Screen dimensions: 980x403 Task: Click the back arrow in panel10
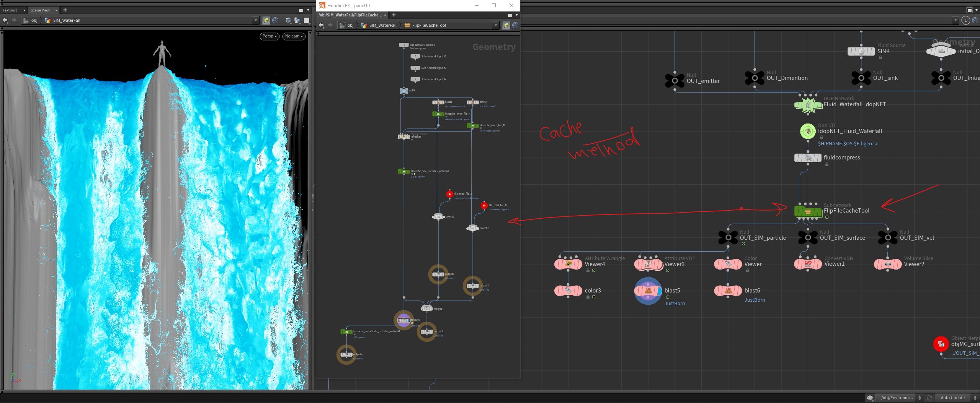click(x=321, y=25)
